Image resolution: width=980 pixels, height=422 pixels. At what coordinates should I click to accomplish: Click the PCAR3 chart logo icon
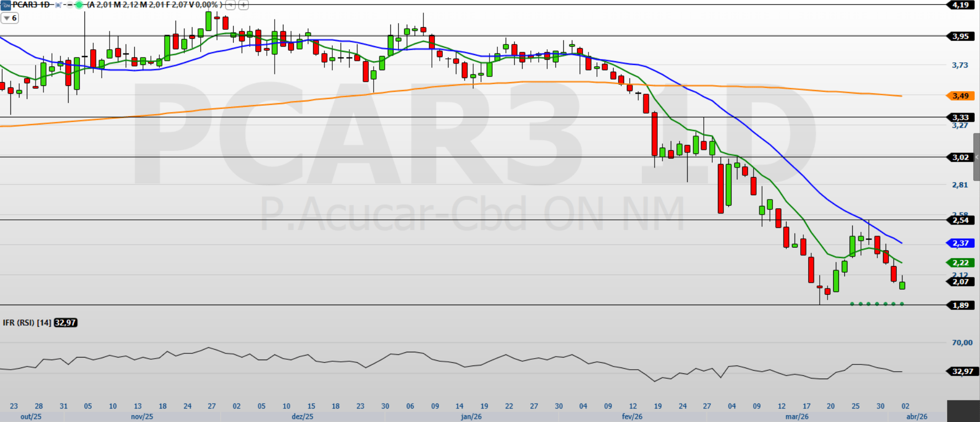pyautogui.click(x=5, y=5)
